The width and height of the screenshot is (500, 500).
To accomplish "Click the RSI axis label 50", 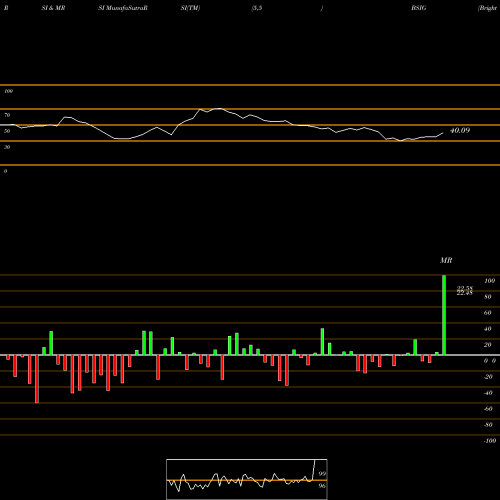I will coord(7,131).
